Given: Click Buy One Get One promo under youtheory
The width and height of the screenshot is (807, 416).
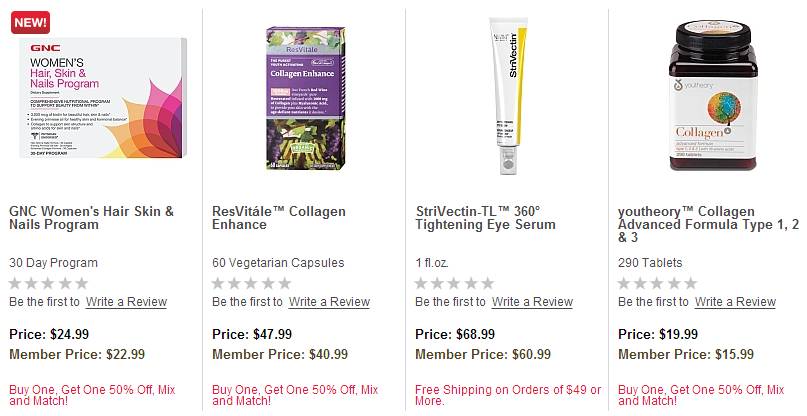Looking at the screenshot, I should (701, 395).
